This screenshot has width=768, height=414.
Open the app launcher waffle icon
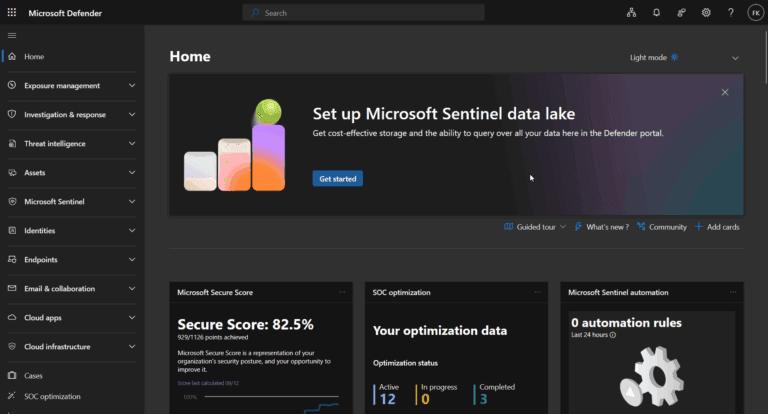point(12,13)
